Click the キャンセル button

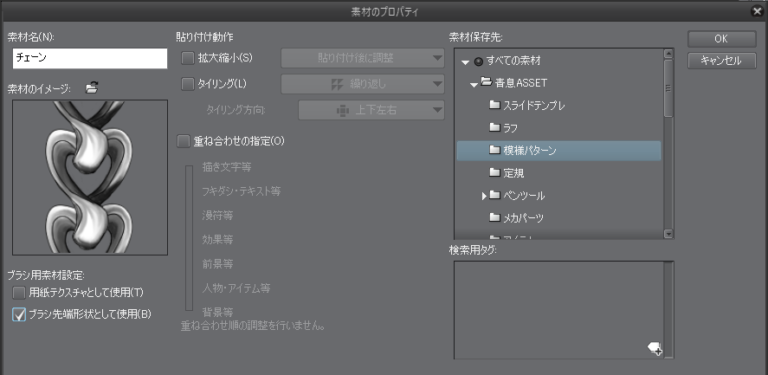721,61
